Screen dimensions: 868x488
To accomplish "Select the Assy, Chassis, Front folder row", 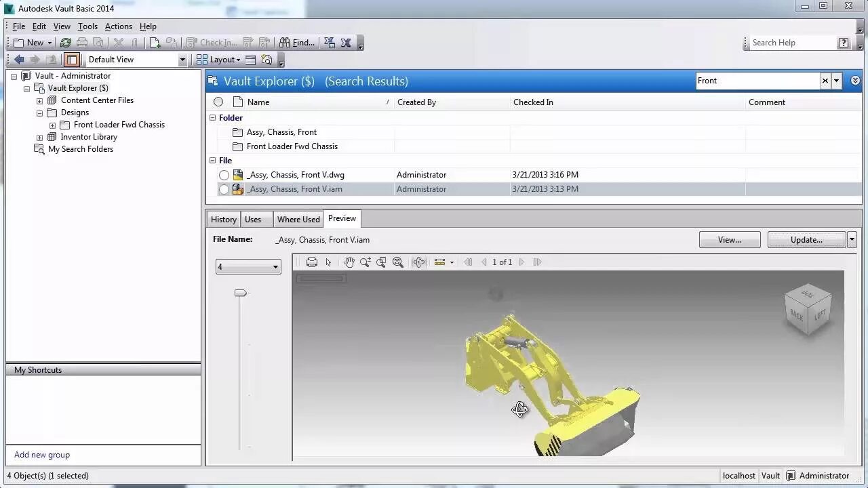I will coord(533,132).
